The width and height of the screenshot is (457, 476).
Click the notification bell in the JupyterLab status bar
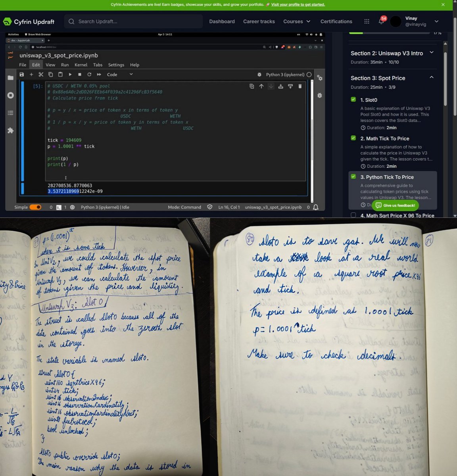point(316,207)
